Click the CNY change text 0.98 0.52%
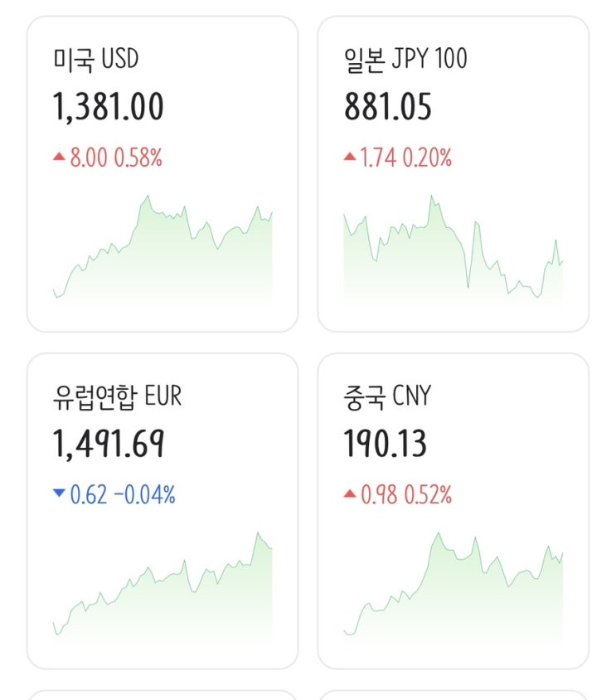 tap(406, 495)
